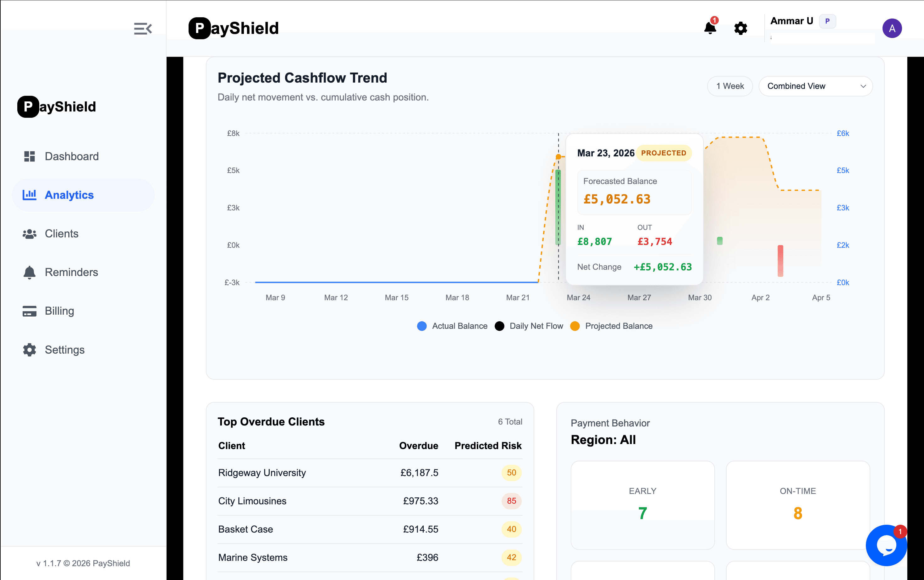Click the PayShield logo in the header
The width and height of the screenshot is (924, 580).
tap(233, 28)
